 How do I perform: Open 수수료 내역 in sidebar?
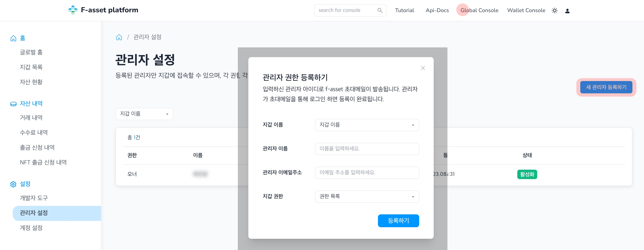click(x=34, y=133)
